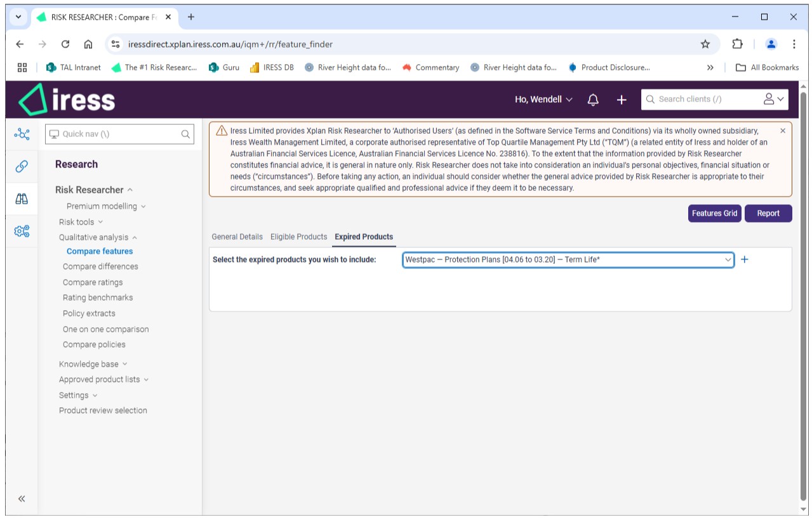812x522 pixels.
Task: Open tab search dropdown arrow
Action: pyautogui.click(x=18, y=17)
